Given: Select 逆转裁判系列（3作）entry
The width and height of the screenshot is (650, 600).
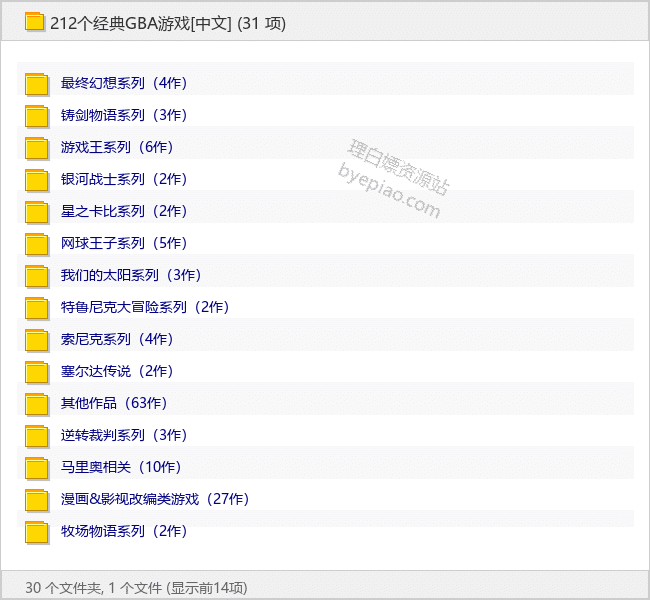Looking at the screenshot, I should pyautogui.click(x=124, y=435).
